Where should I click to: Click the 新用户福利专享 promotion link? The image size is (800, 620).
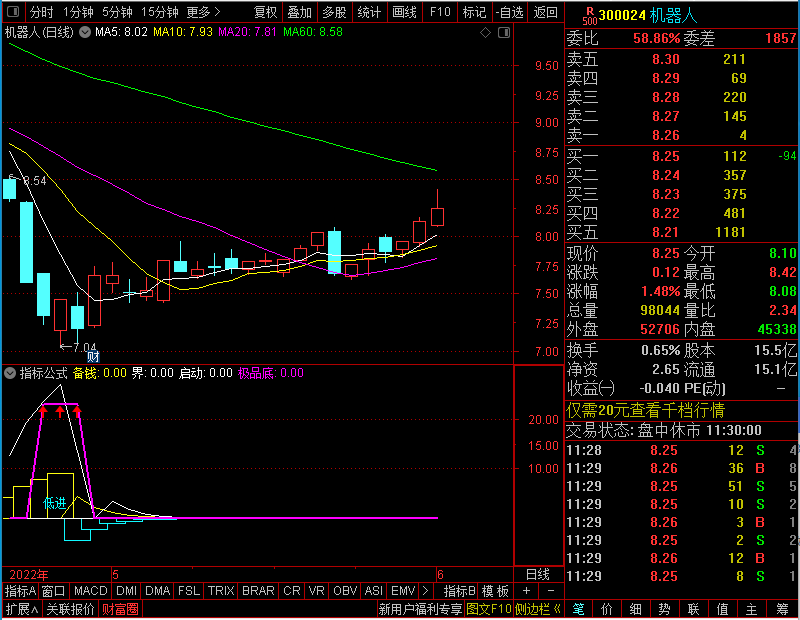coord(420,609)
